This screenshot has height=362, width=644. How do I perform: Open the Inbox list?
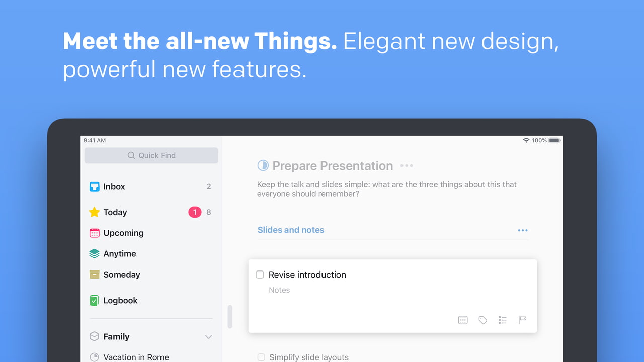pos(114,187)
